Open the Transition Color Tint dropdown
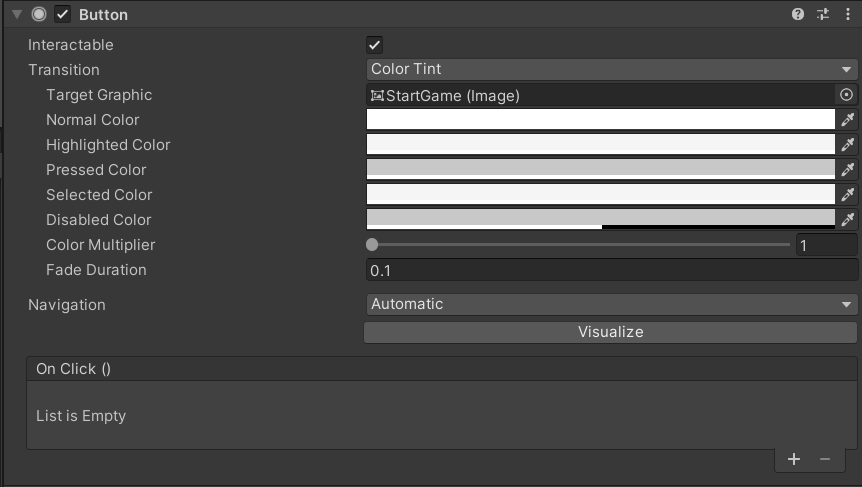Image resolution: width=862 pixels, height=487 pixels. [x=612, y=69]
